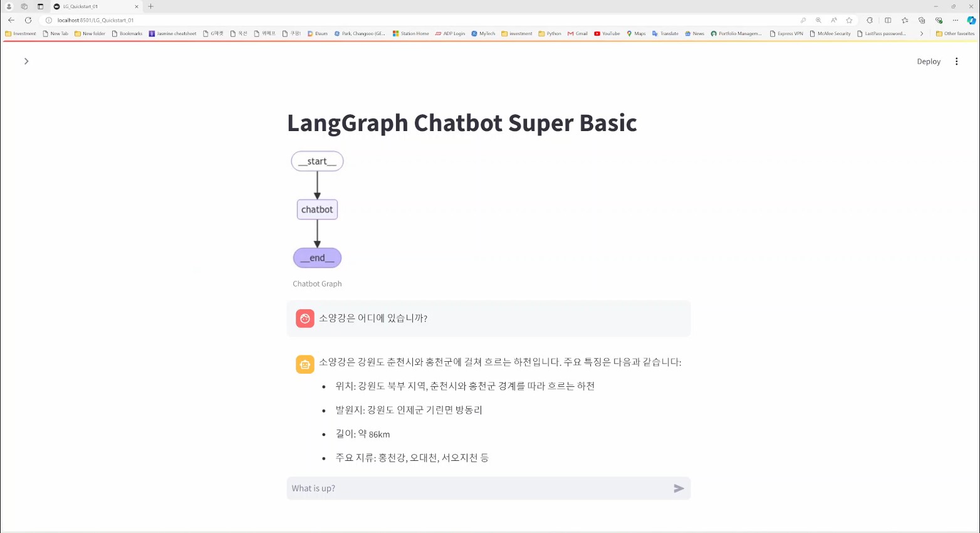This screenshot has width=980, height=533.
Task: Close the LG_Quickstart_01 tab
Action: [137, 6]
